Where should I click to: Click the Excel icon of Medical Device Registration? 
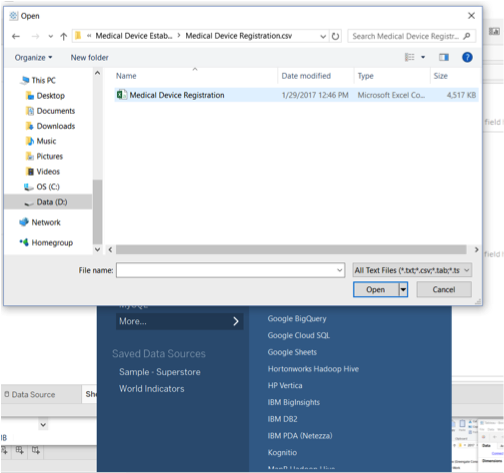121,95
